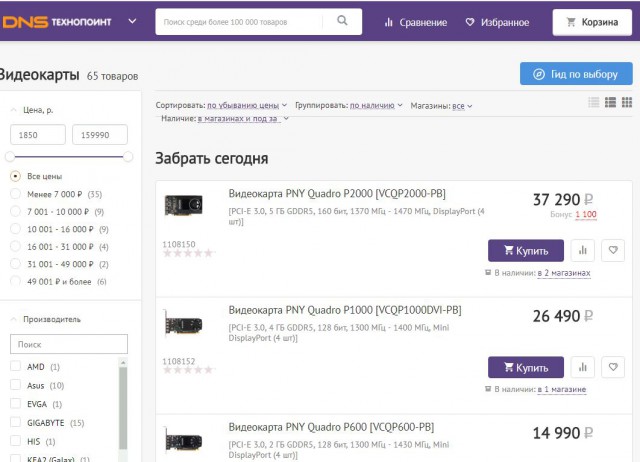Collapse the Цена, р. filter section

(x=32, y=110)
